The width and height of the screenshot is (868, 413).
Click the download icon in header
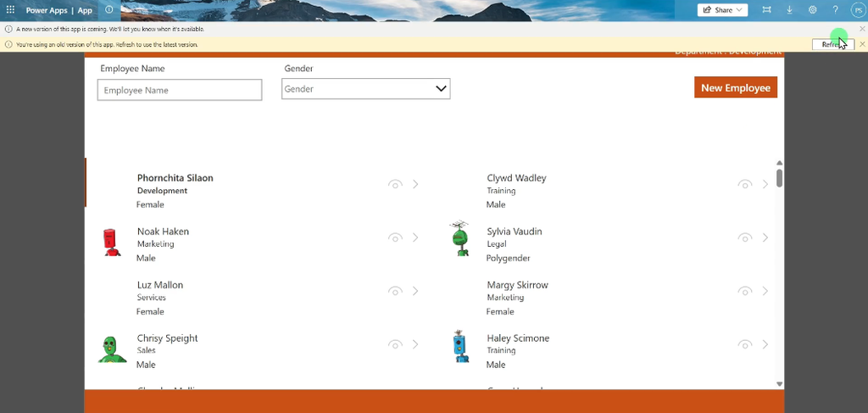(790, 10)
